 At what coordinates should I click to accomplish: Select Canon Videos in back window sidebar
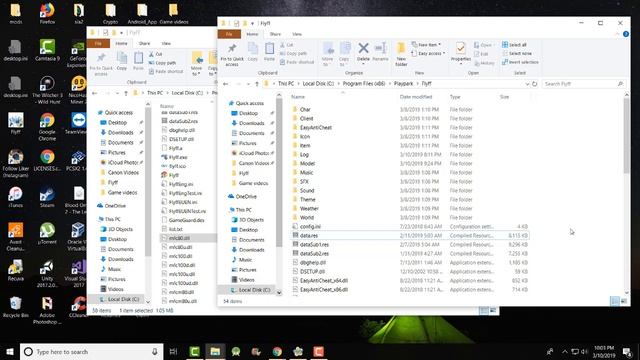tap(123, 173)
